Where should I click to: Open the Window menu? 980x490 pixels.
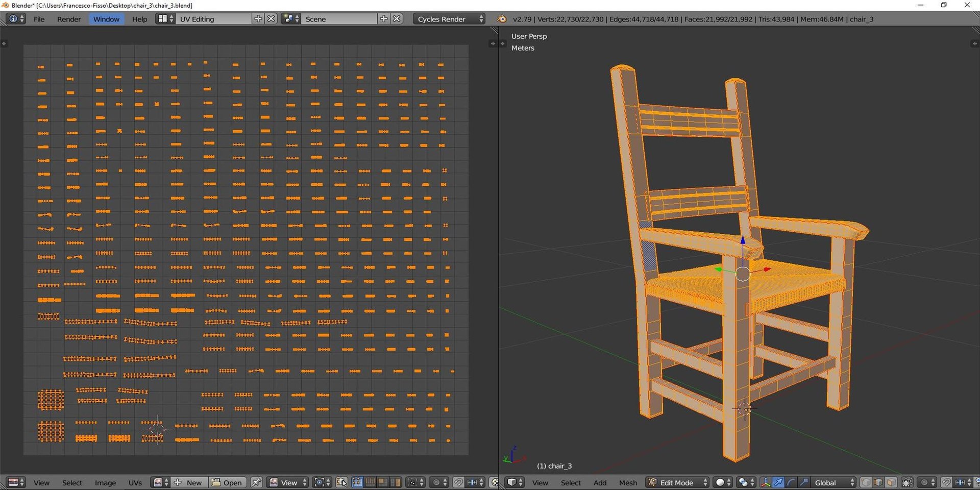point(106,19)
